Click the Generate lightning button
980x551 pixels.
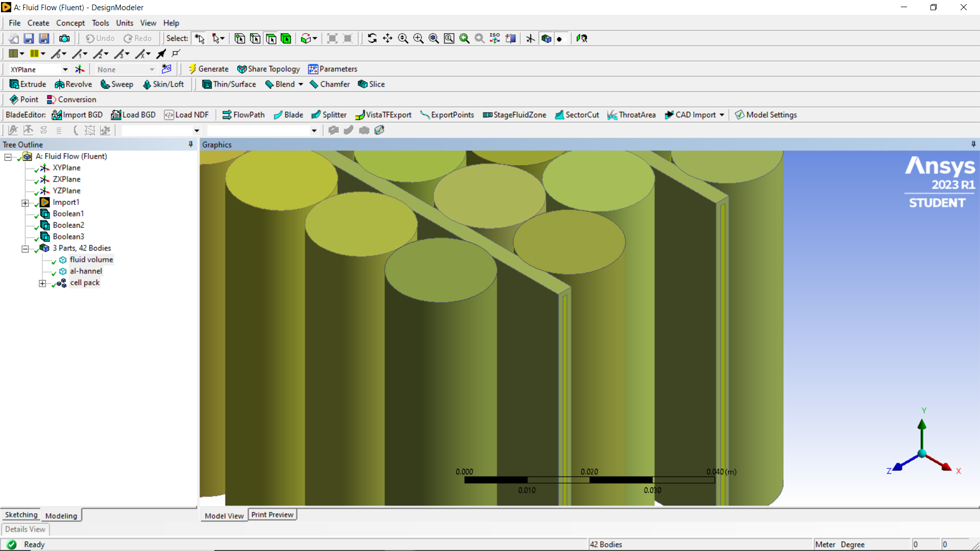pos(208,69)
